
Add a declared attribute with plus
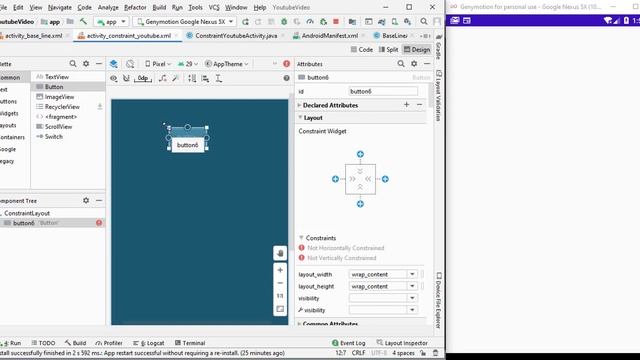(x=407, y=105)
